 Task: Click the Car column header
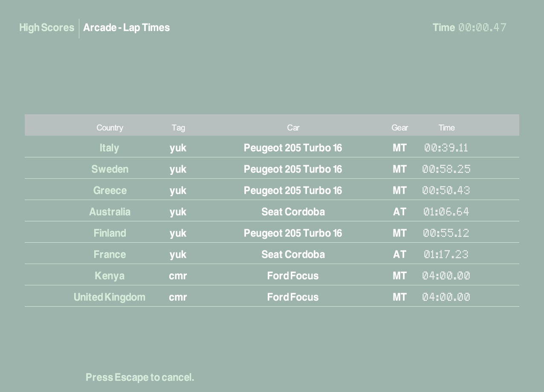tap(293, 128)
